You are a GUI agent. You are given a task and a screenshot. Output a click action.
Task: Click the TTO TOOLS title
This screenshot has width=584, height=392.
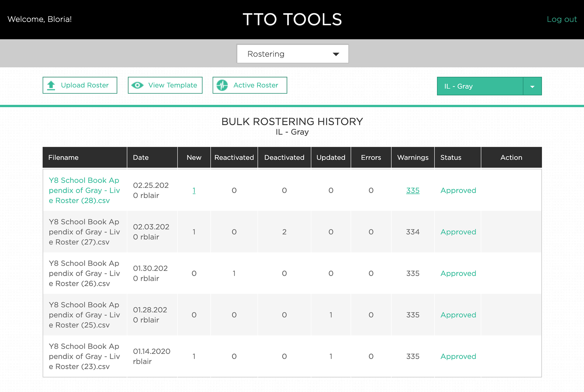[292, 19]
